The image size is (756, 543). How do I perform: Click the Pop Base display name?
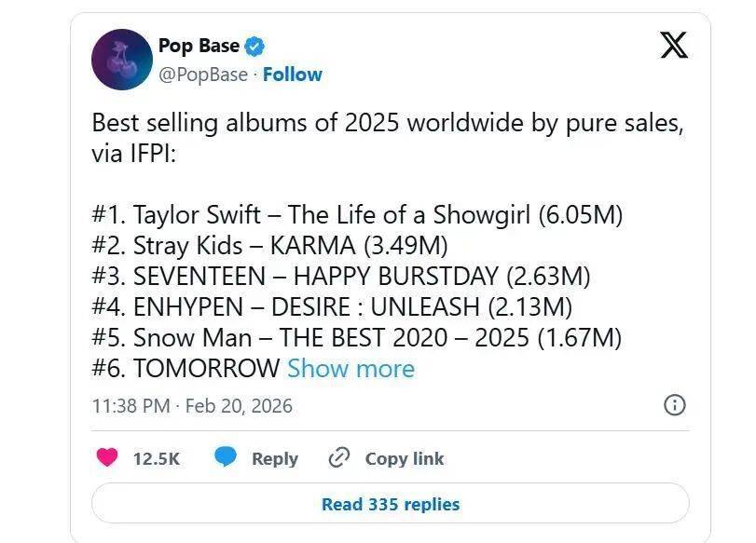pos(199,46)
